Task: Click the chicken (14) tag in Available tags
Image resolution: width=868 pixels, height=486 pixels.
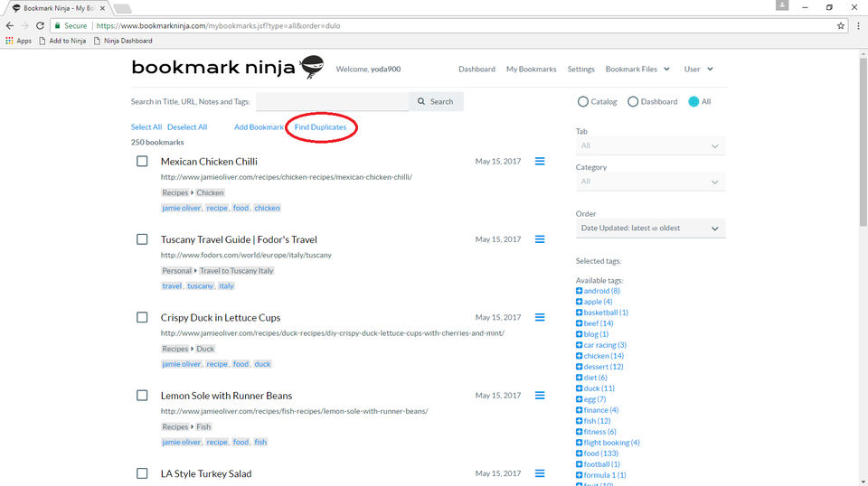Action: tap(603, 356)
